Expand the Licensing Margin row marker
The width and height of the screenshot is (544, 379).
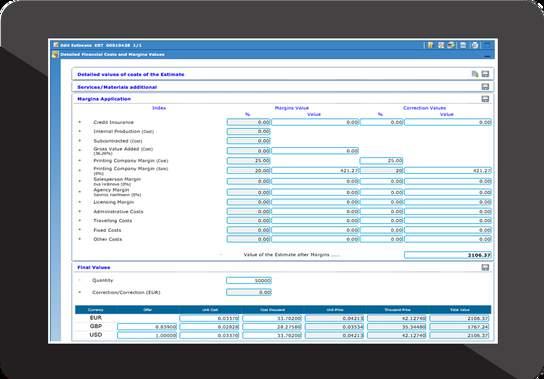[79, 202]
